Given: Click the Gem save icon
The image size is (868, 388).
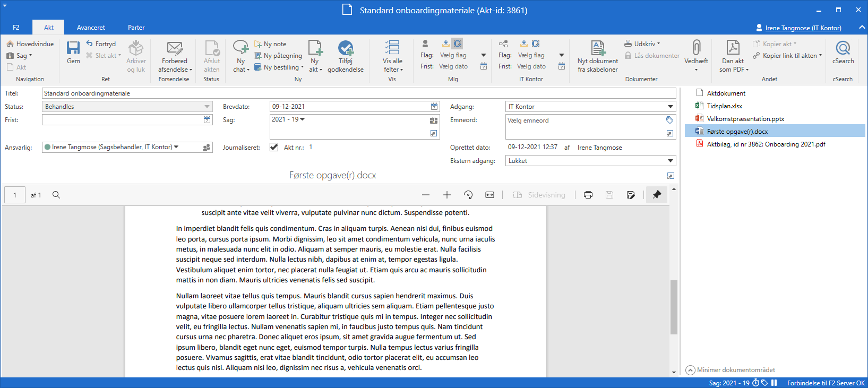Looking at the screenshot, I should [x=73, y=49].
